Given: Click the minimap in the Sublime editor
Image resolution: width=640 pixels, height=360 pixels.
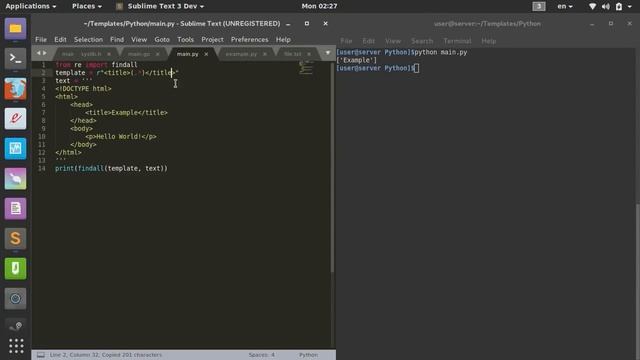Looking at the screenshot, I should click(x=306, y=68).
